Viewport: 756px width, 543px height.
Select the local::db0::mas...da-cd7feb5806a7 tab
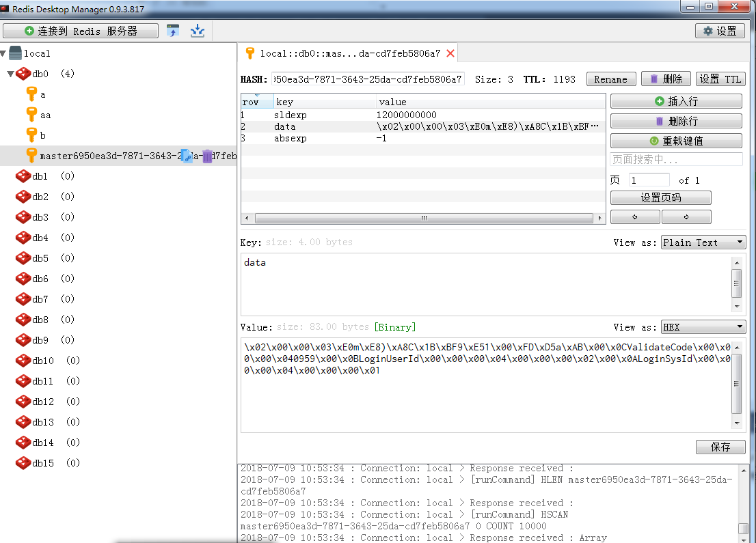(347, 53)
